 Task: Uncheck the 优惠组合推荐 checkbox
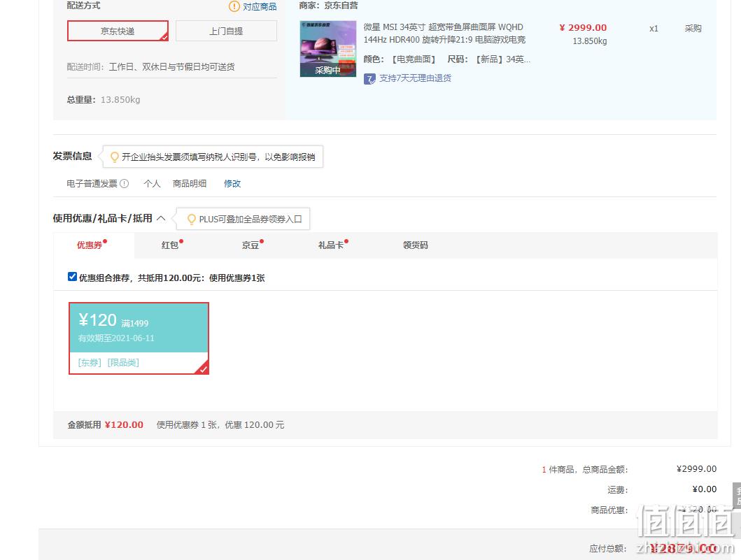[x=72, y=277]
